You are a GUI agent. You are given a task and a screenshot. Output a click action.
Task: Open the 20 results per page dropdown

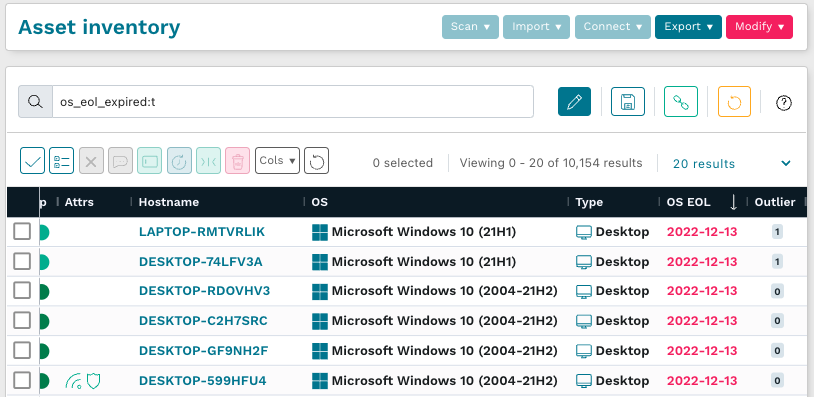[732, 163]
